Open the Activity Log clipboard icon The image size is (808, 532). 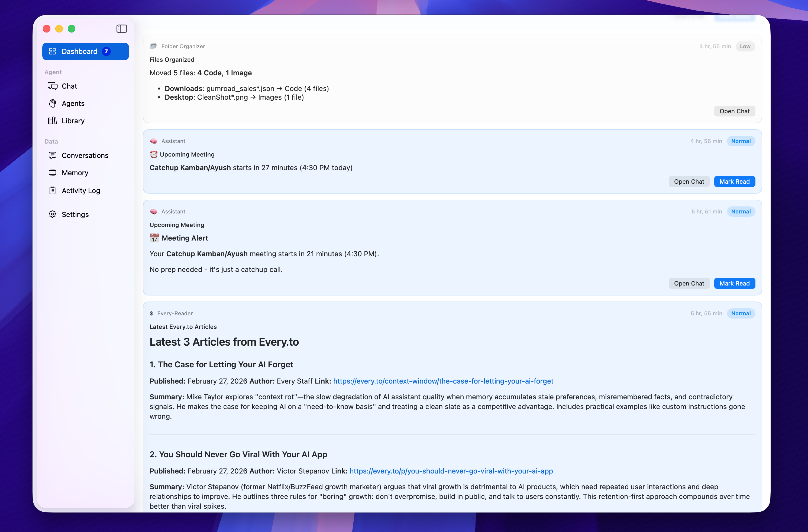(x=53, y=190)
